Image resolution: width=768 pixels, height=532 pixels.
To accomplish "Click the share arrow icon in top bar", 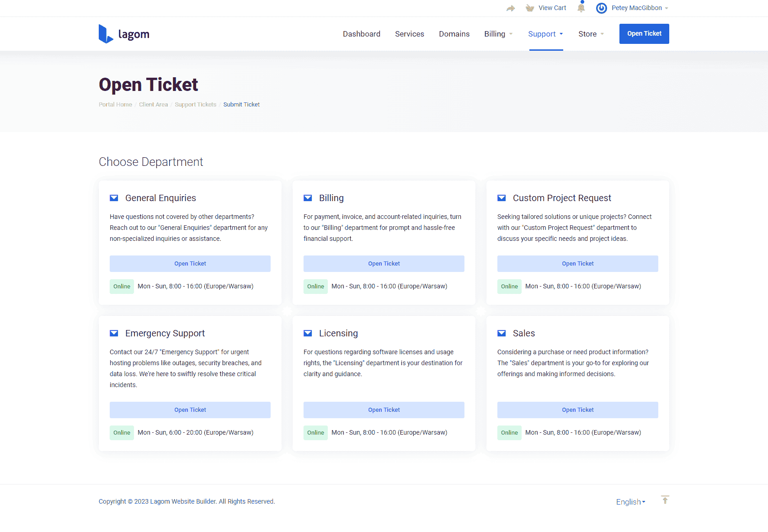I will pyautogui.click(x=511, y=8).
